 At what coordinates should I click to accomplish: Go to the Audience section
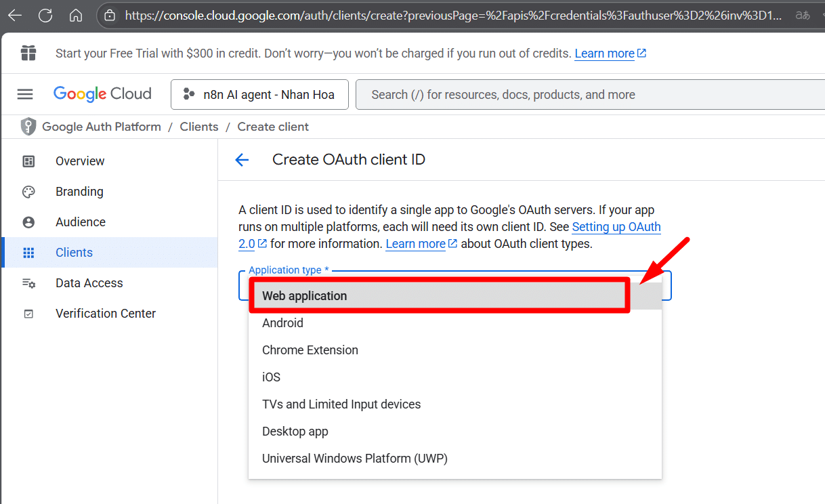tap(81, 222)
